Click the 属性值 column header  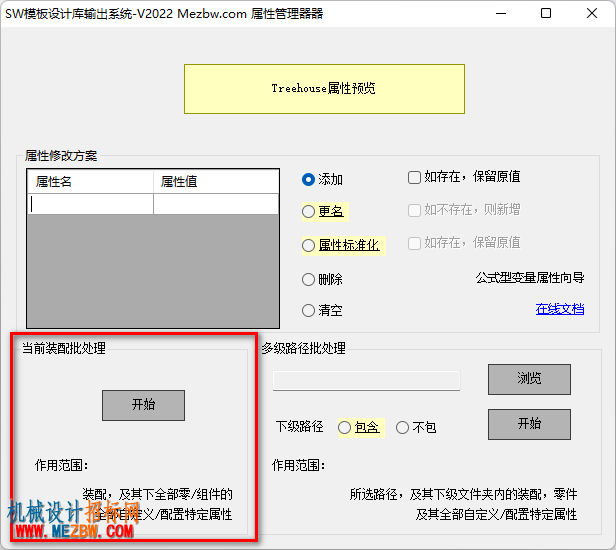[216, 182]
